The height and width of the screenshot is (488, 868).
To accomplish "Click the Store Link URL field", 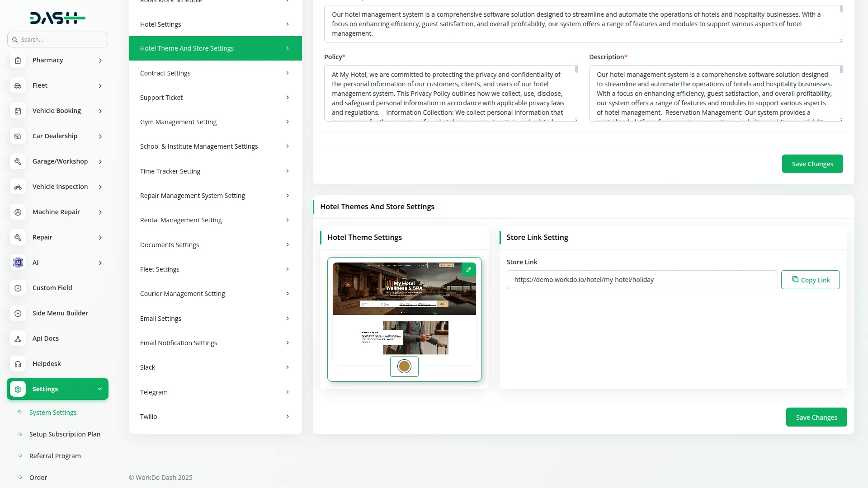I will [642, 280].
